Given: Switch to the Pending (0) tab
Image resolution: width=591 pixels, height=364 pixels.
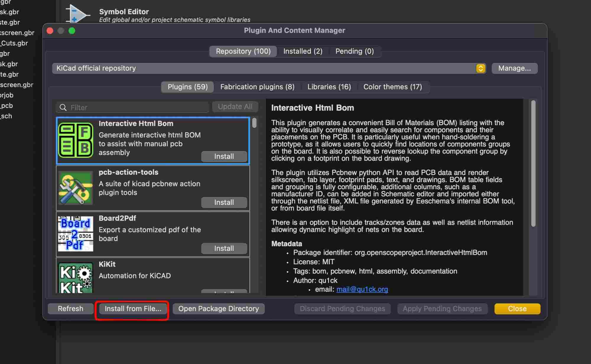Looking at the screenshot, I should (x=354, y=51).
